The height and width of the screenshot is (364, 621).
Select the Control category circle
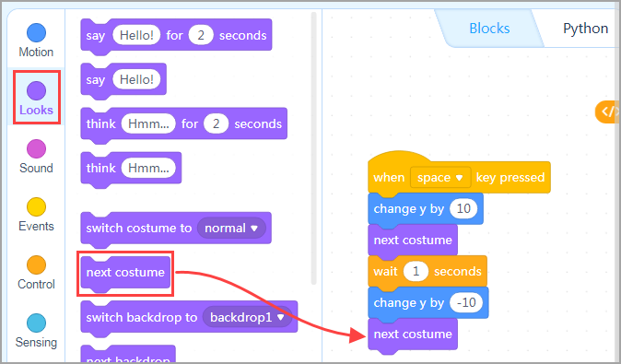(x=36, y=264)
